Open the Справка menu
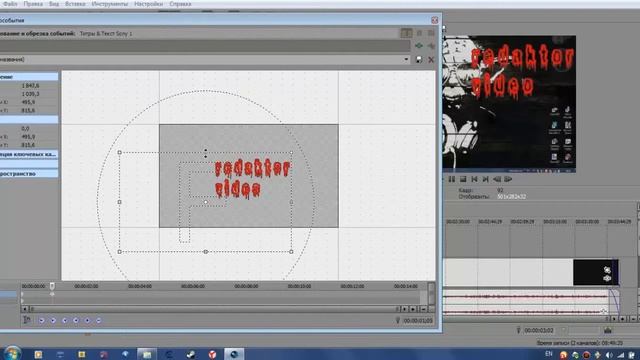 click(x=180, y=4)
